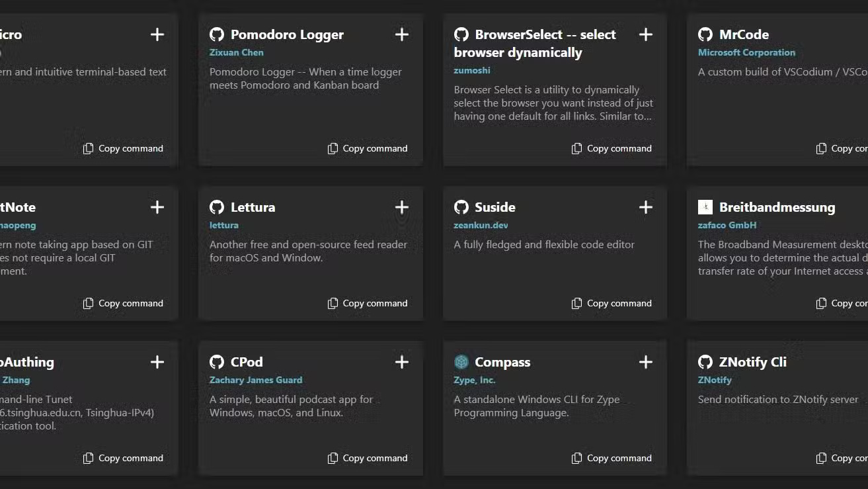This screenshot has height=489, width=868.
Task: Click the GitHub icon on the Pomodoro Logger card
Action: pyautogui.click(x=217, y=34)
